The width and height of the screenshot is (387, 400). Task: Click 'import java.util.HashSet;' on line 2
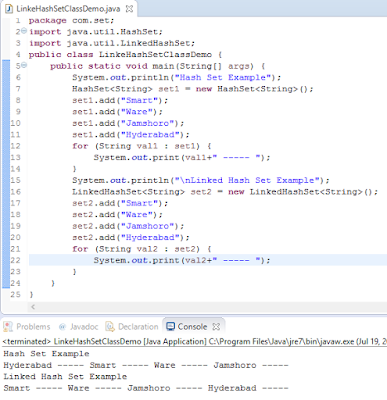[96, 32]
